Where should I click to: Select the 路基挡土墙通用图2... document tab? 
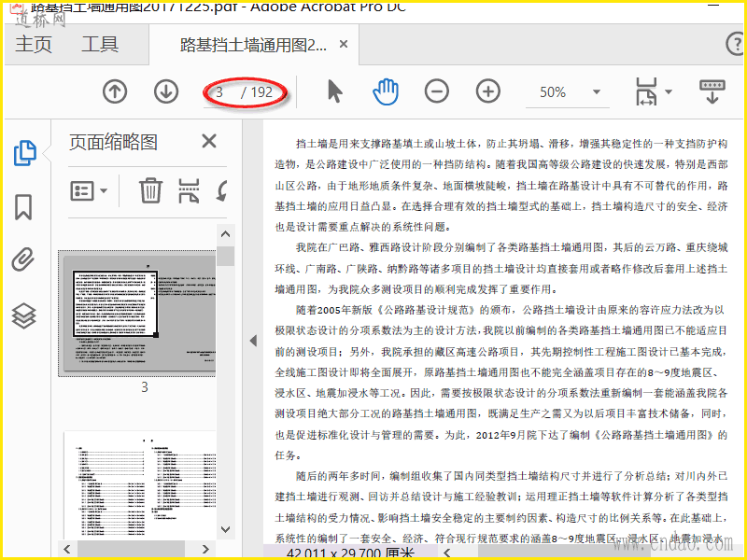pos(253,45)
